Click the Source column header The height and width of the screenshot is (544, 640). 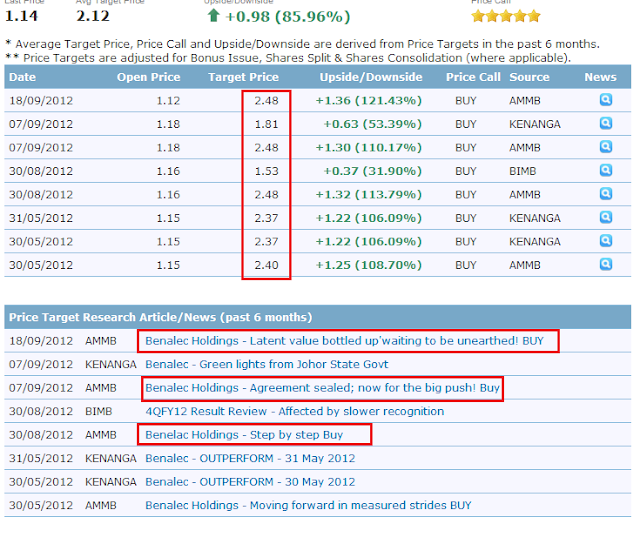coord(529,77)
